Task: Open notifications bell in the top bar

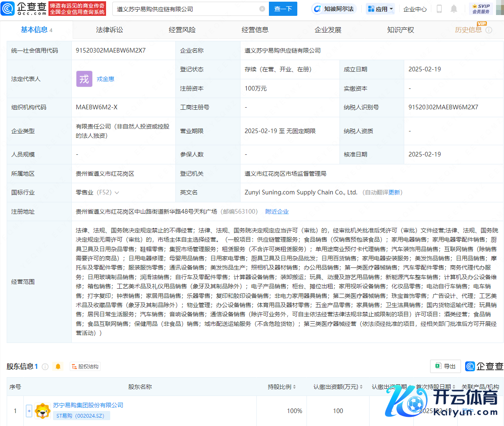Action: [454, 9]
